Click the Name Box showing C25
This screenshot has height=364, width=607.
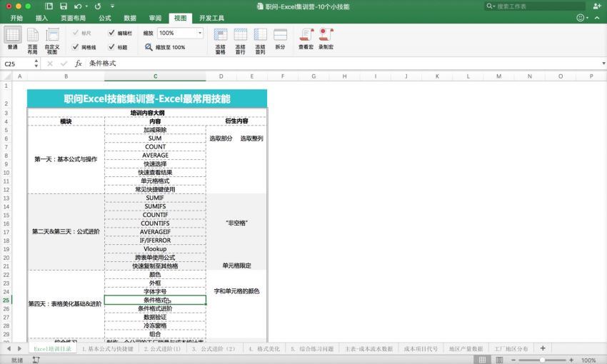(x=18, y=64)
